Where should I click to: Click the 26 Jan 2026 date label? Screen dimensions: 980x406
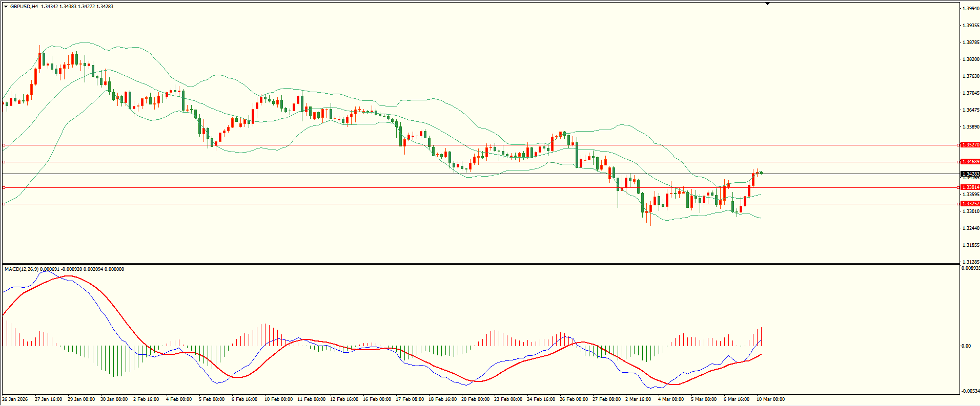(15, 399)
